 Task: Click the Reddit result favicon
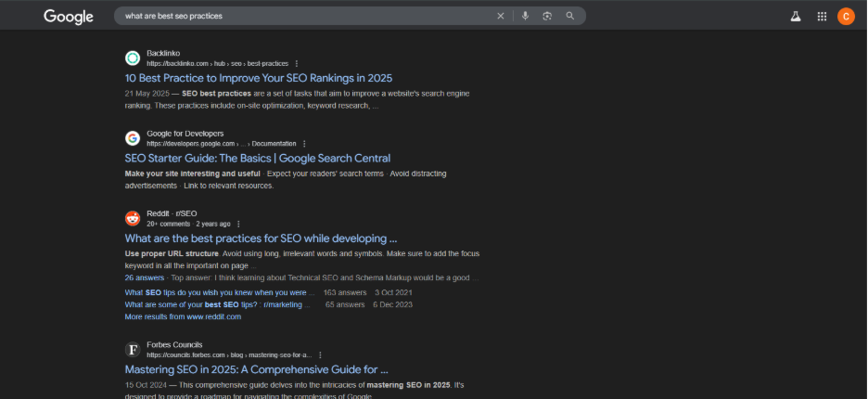click(133, 218)
